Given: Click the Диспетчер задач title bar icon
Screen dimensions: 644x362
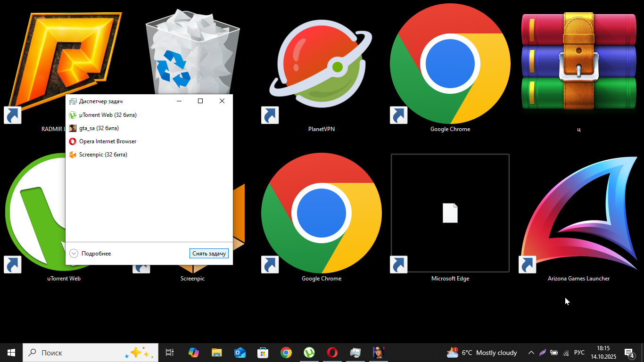Looking at the screenshot, I should (73, 101).
